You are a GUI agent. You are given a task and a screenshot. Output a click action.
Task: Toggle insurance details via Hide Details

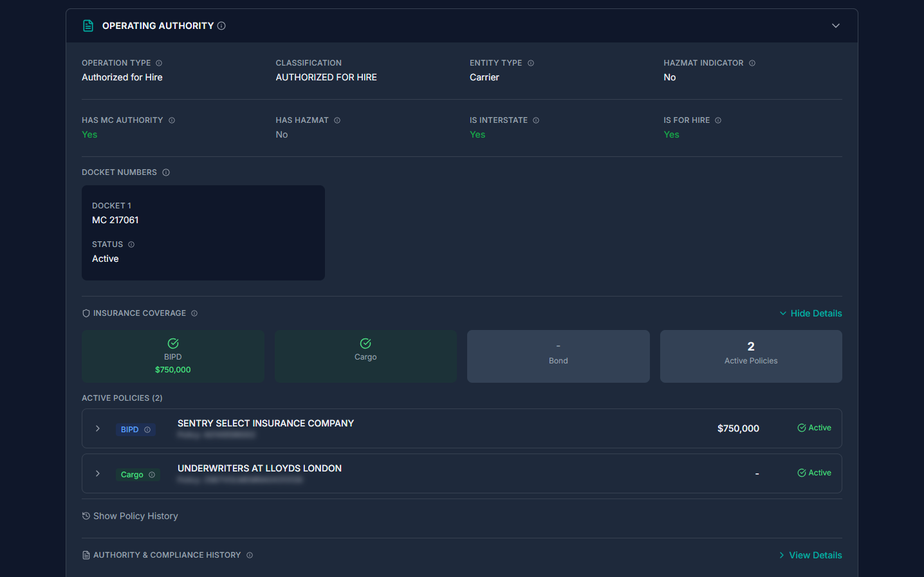(810, 313)
